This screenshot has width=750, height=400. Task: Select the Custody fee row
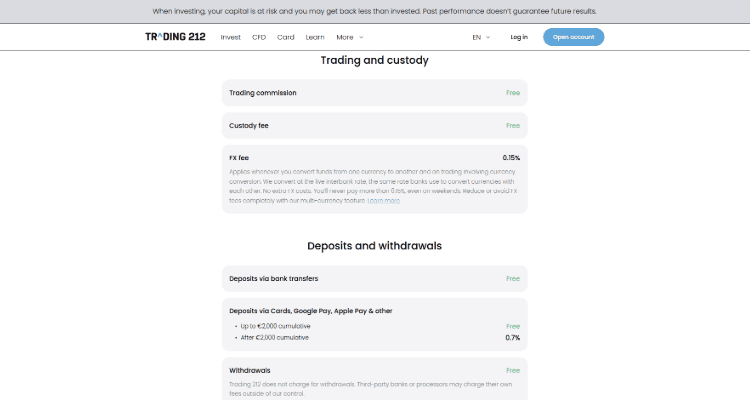click(375, 125)
